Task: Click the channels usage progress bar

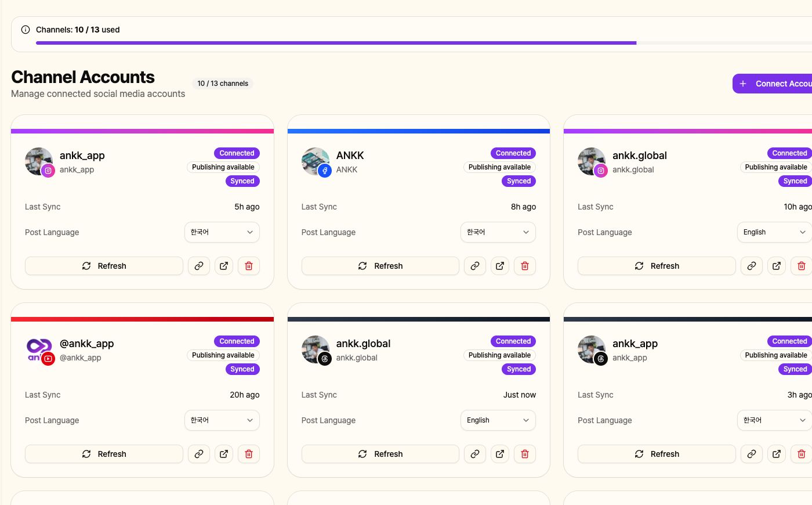Action: (x=424, y=43)
